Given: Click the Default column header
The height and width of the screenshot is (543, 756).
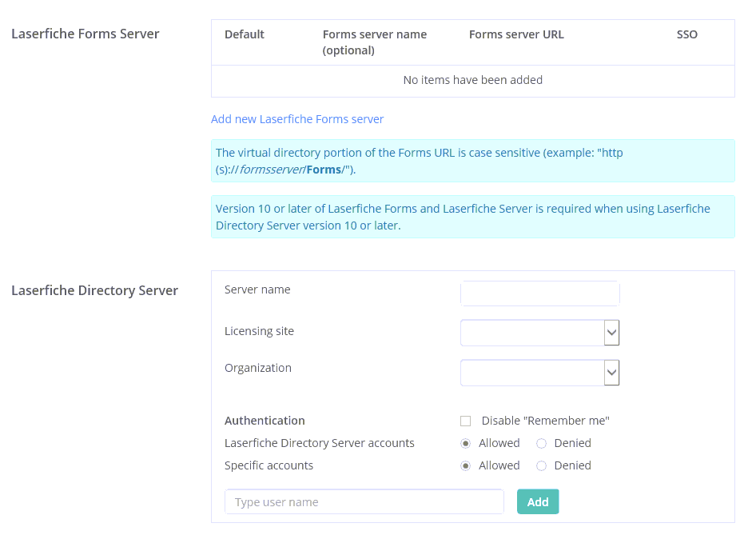Looking at the screenshot, I should (245, 34).
